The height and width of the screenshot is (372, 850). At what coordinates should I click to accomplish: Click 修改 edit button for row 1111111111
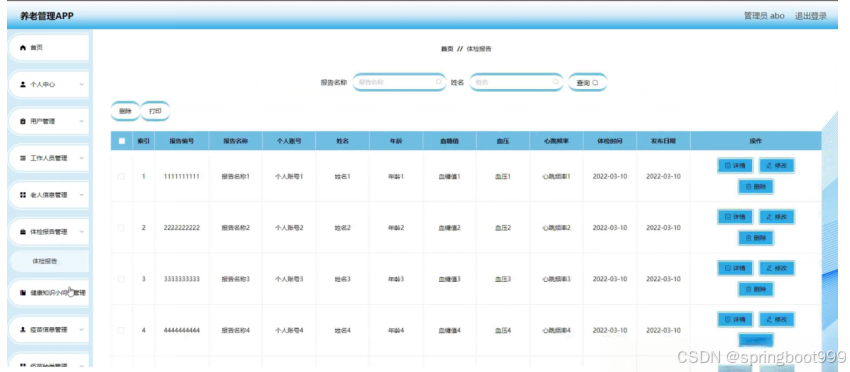click(776, 165)
